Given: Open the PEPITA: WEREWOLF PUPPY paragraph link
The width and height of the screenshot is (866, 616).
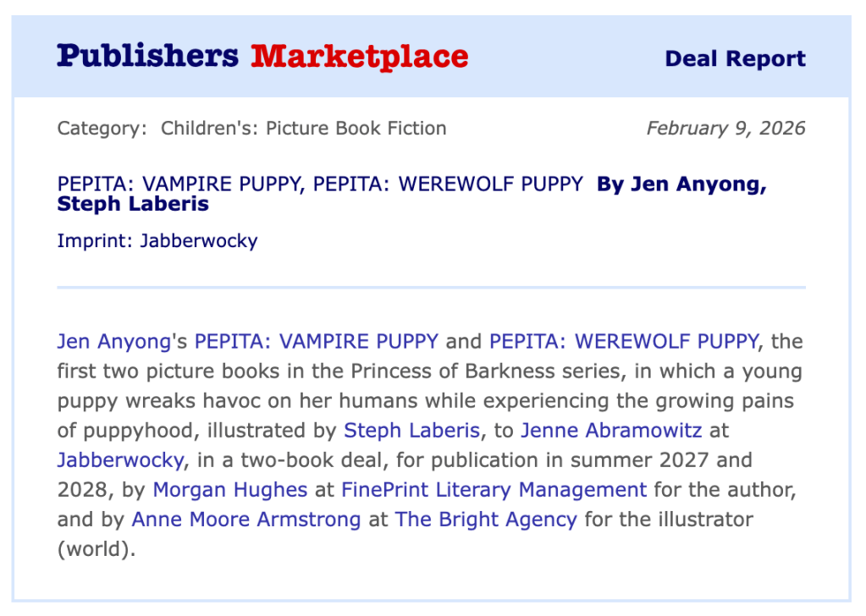Looking at the screenshot, I should [x=623, y=342].
